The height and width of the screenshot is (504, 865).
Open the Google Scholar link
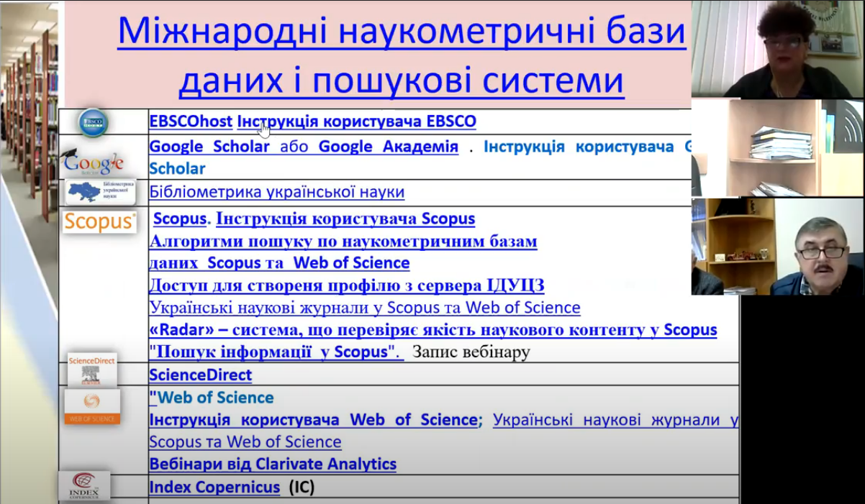209,147
